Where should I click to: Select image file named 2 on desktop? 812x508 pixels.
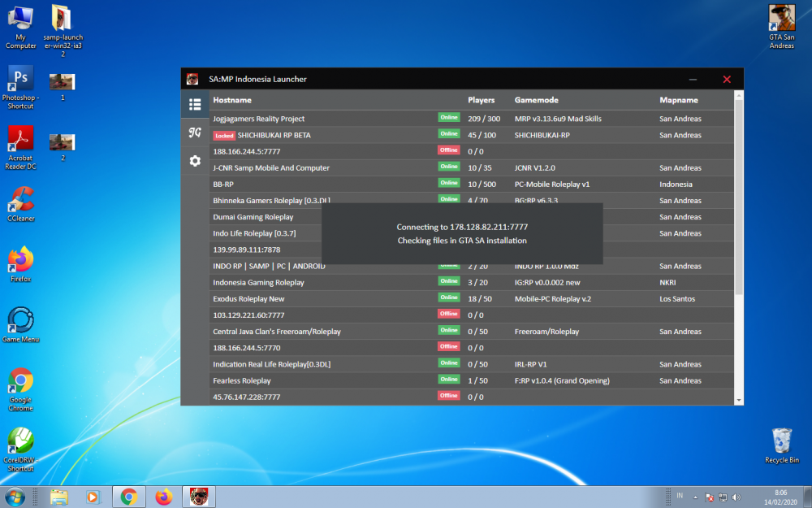pyautogui.click(x=63, y=147)
